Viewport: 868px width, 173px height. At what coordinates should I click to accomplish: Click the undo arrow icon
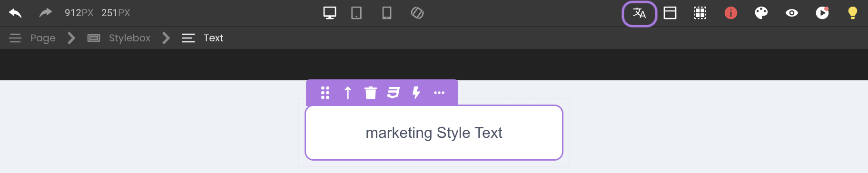[x=15, y=13]
